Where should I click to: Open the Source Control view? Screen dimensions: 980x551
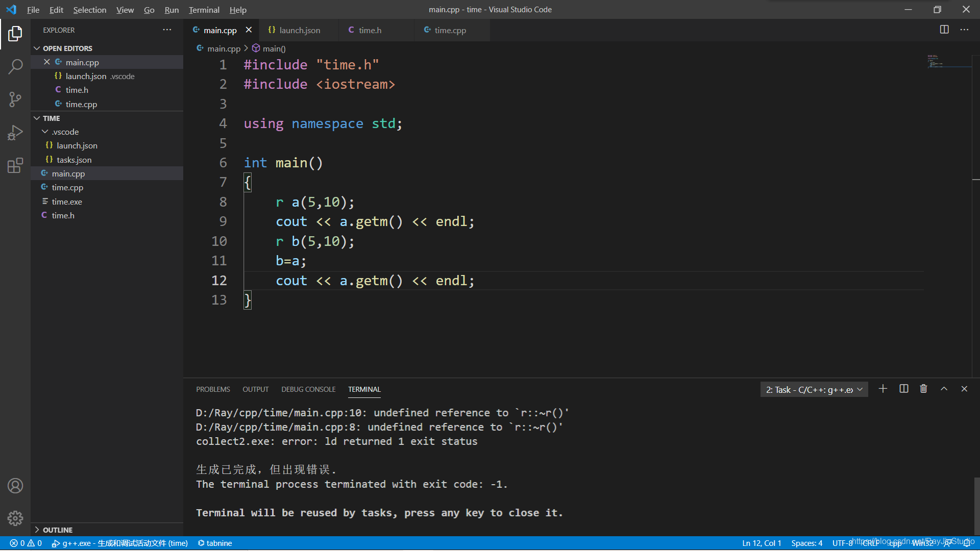click(15, 99)
